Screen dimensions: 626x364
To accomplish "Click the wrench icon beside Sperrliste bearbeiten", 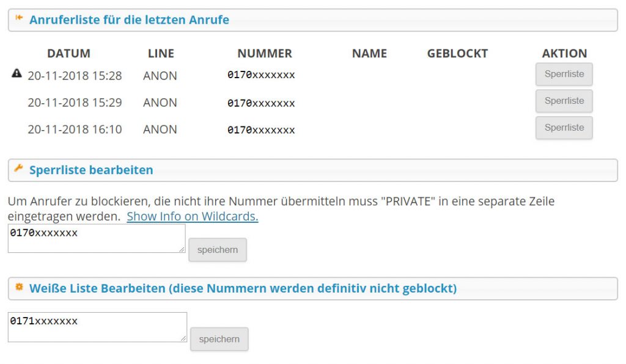I will pos(18,168).
